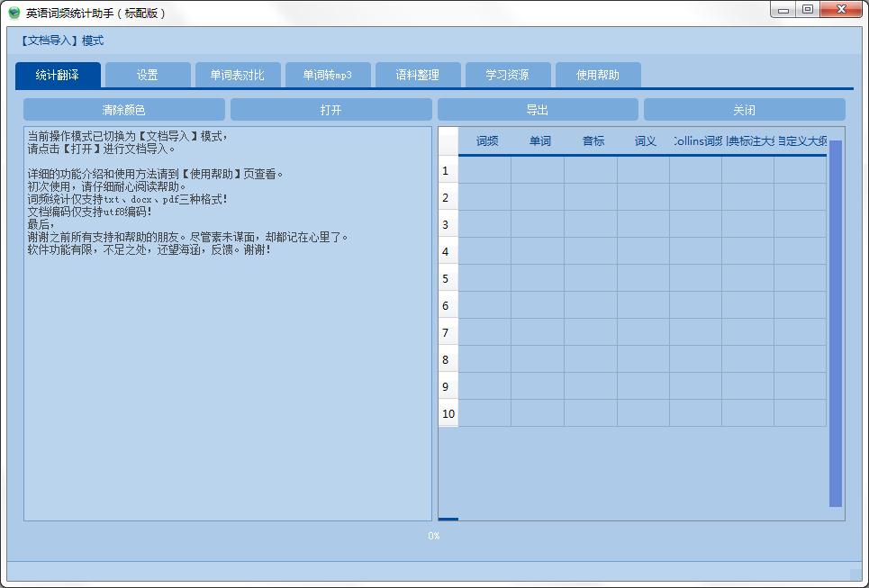View the 使用帮助 tab

[598, 75]
